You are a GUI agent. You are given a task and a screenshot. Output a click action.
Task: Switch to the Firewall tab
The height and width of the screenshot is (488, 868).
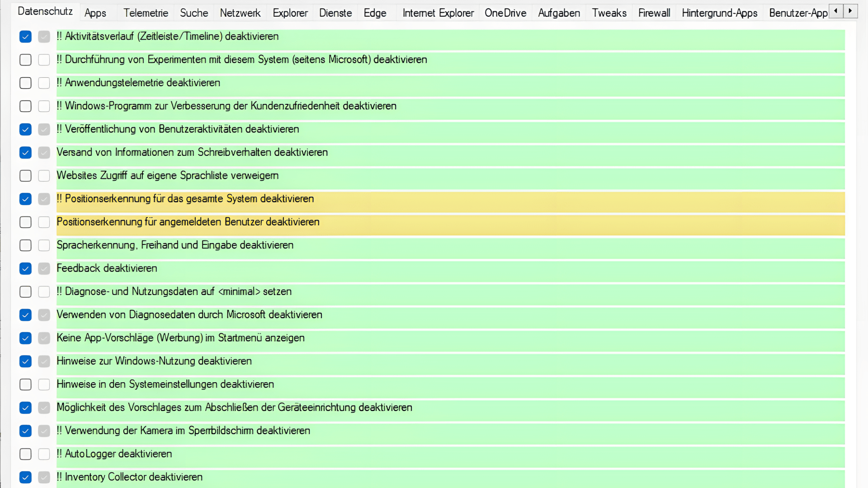point(654,13)
